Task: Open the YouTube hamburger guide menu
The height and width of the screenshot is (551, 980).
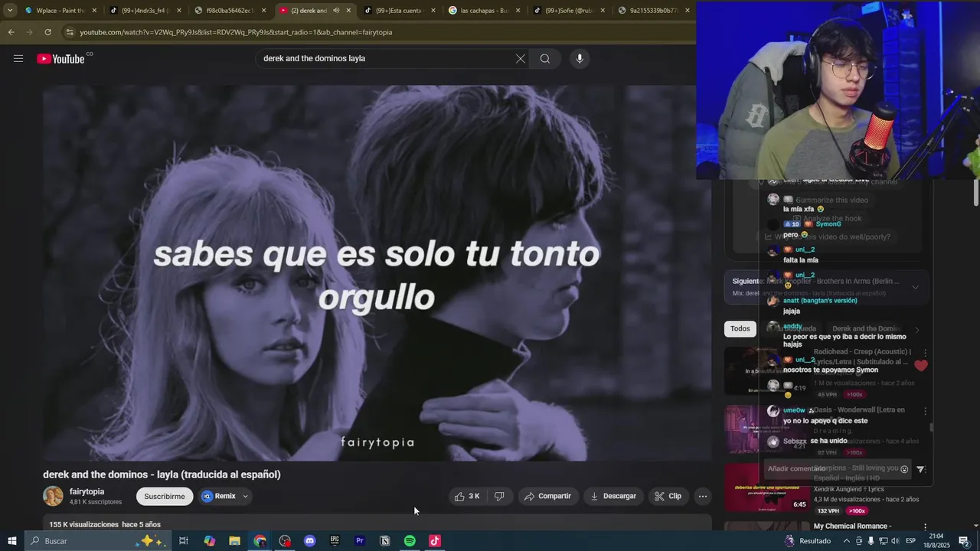Action: (x=18, y=58)
